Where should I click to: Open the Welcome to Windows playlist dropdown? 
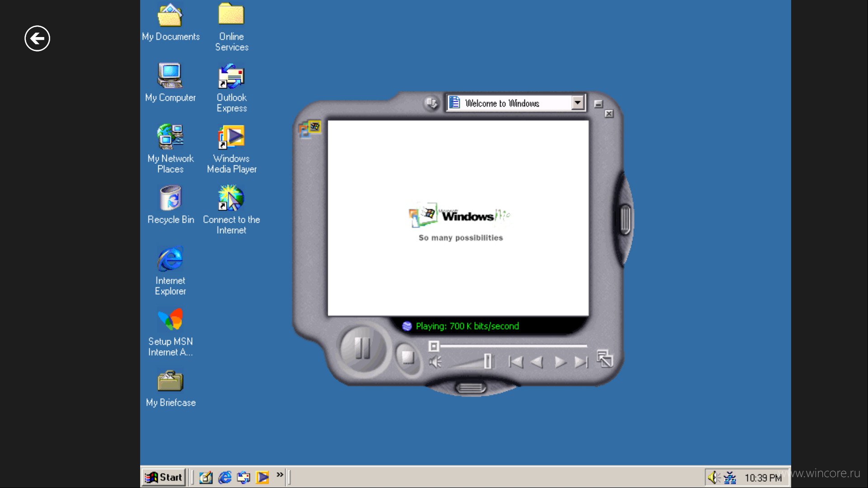pos(577,103)
